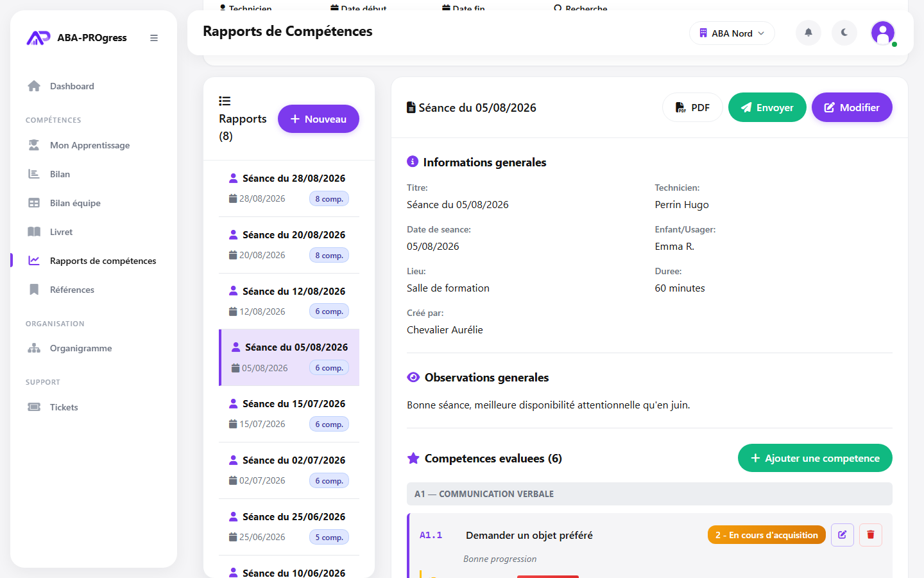
Task: Select report Séance du 12/08/2026
Action: [289, 301]
